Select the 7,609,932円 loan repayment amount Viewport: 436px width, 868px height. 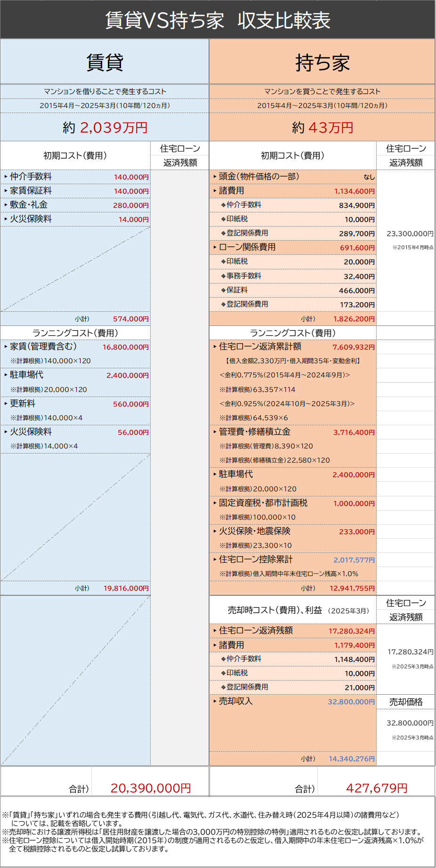coord(353,347)
